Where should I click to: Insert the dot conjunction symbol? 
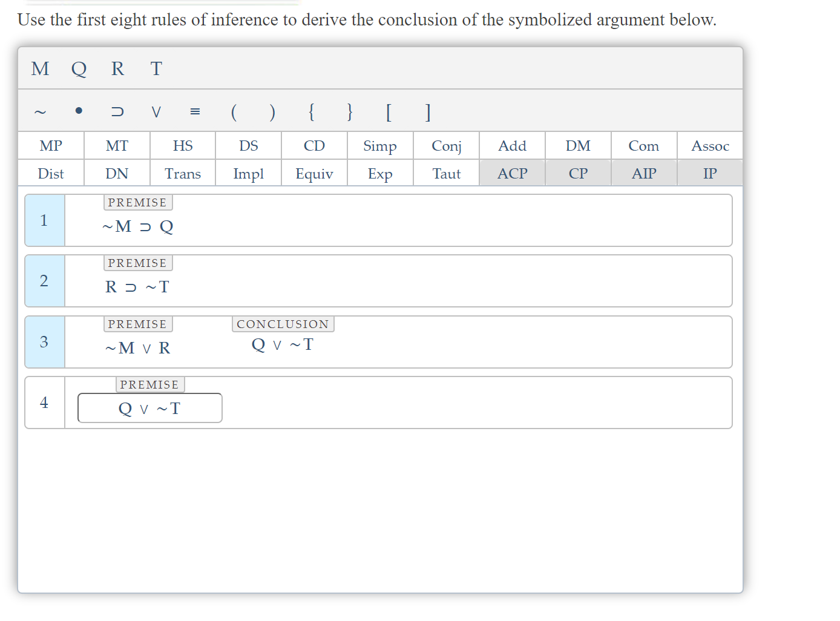click(x=79, y=111)
